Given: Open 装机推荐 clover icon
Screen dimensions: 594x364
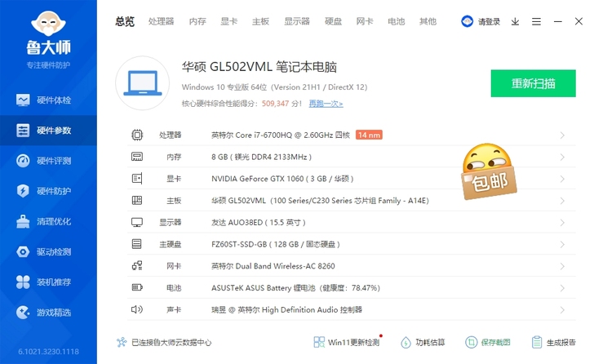Looking at the screenshot, I should click(23, 282).
